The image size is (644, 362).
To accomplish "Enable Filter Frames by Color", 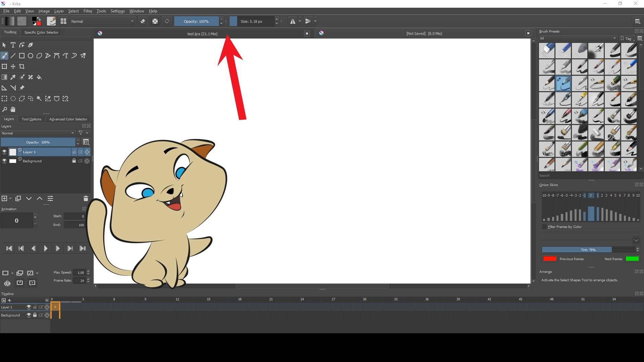I will click(x=544, y=227).
